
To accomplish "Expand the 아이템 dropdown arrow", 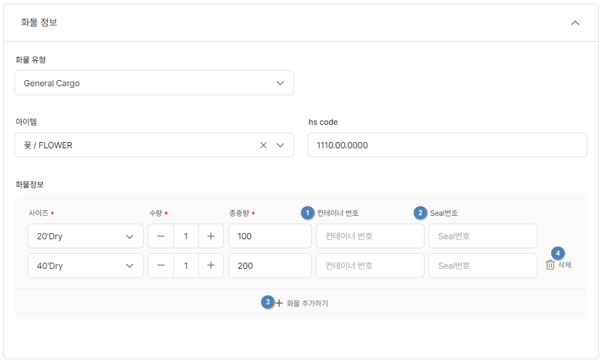I will click(x=280, y=145).
